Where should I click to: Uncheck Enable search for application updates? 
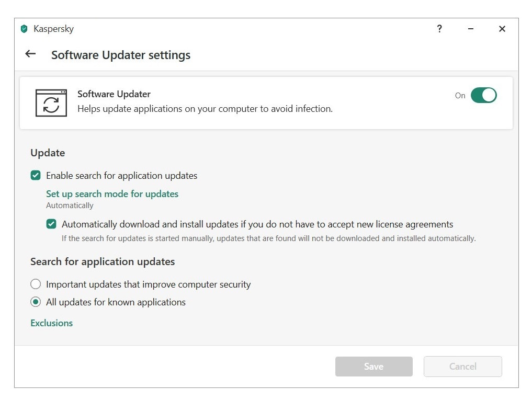[36, 175]
